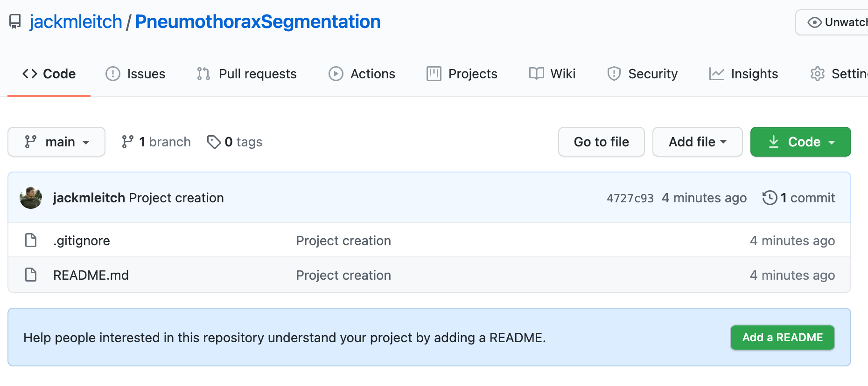The height and width of the screenshot is (386, 868).
Task: Open the PneumothoraxSegmentation repository link
Action: pyautogui.click(x=258, y=21)
